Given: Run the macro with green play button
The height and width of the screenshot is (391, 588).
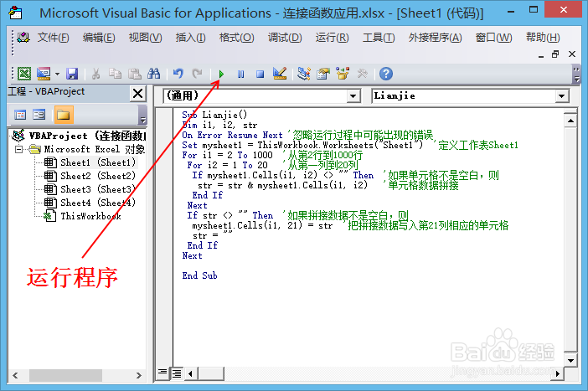Looking at the screenshot, I should tap(221, 75).
